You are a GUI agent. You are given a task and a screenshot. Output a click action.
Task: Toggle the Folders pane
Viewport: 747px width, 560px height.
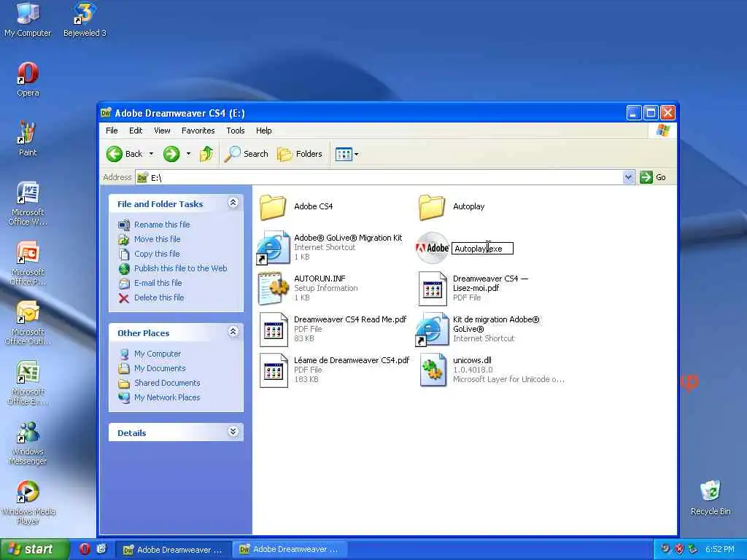(300, 154)
